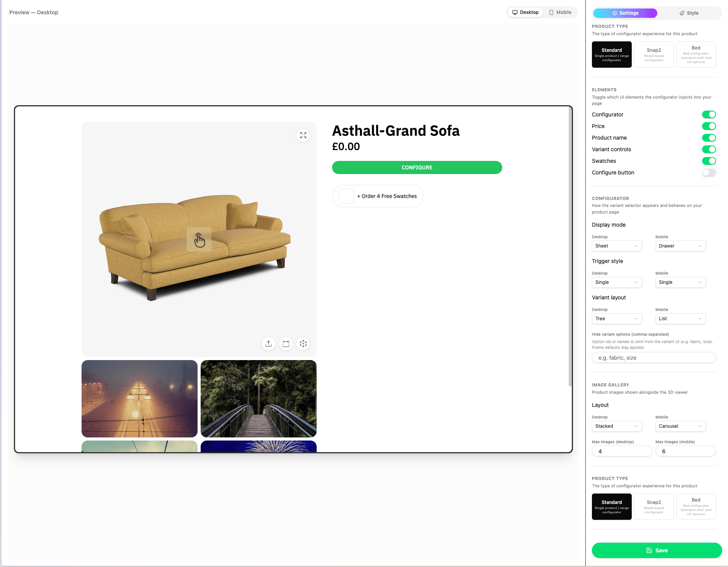Click the Preview — Desktop label
Viewport: 728px width, 567px height.
34,12
